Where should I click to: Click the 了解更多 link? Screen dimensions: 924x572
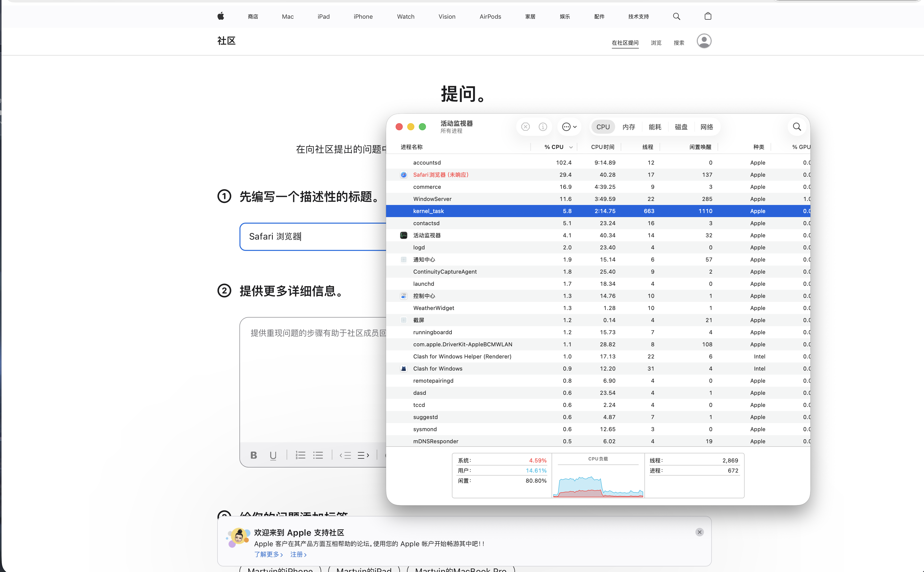click(x=268, y=554)
